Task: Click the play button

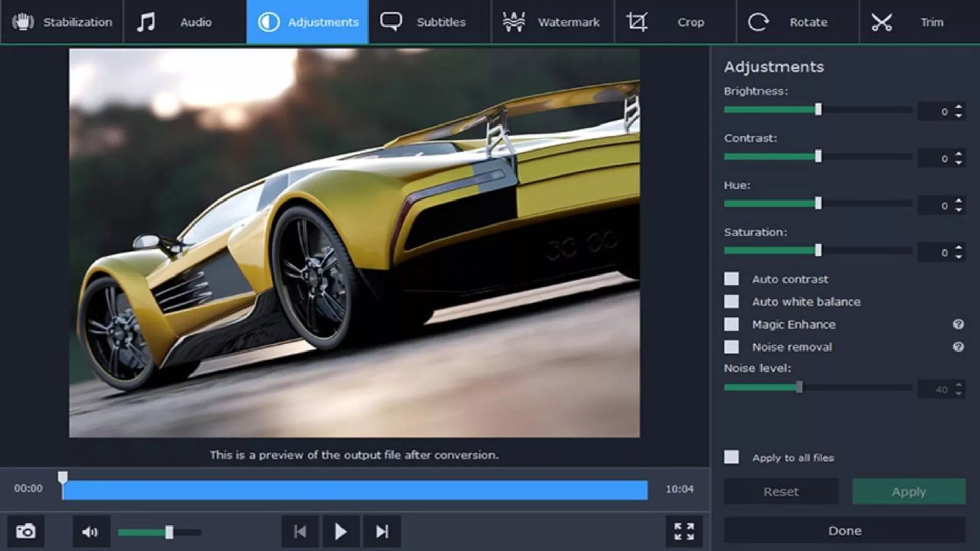Action: (x=340, y=532)
